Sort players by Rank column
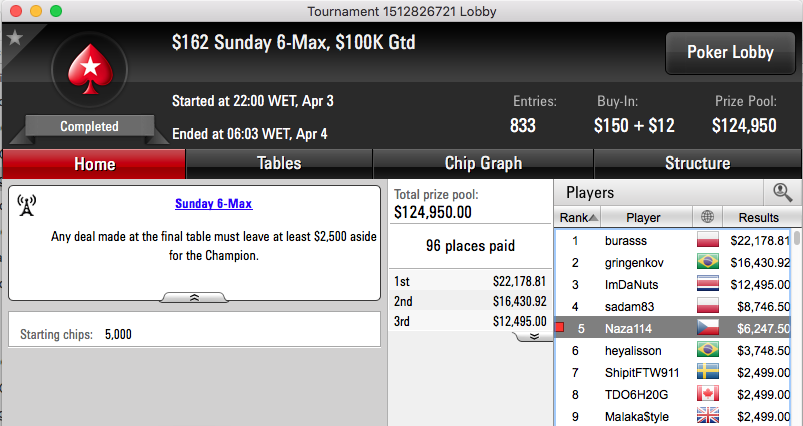 tap(578, 218)
